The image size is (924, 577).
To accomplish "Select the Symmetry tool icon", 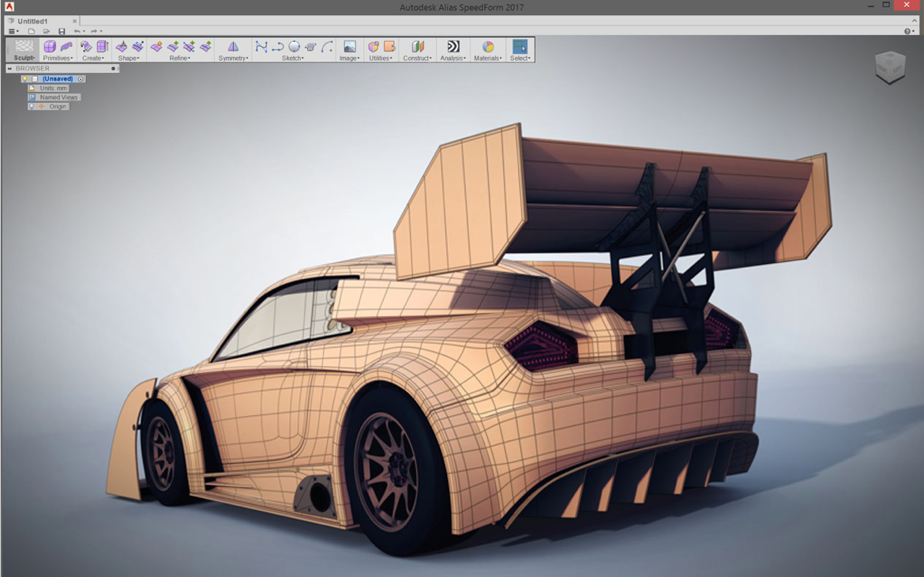I will [233, 47].
